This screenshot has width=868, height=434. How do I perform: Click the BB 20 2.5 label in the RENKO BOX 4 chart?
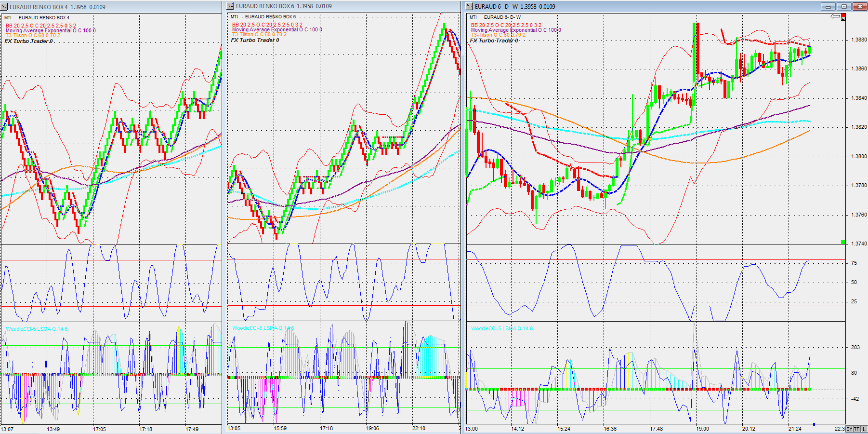point(40,26)
